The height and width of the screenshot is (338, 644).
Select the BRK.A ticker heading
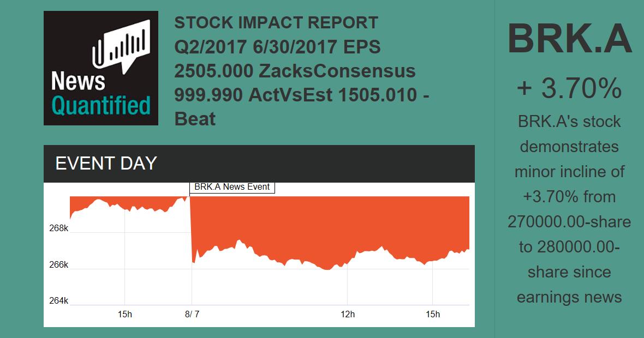tap(569, 39)
